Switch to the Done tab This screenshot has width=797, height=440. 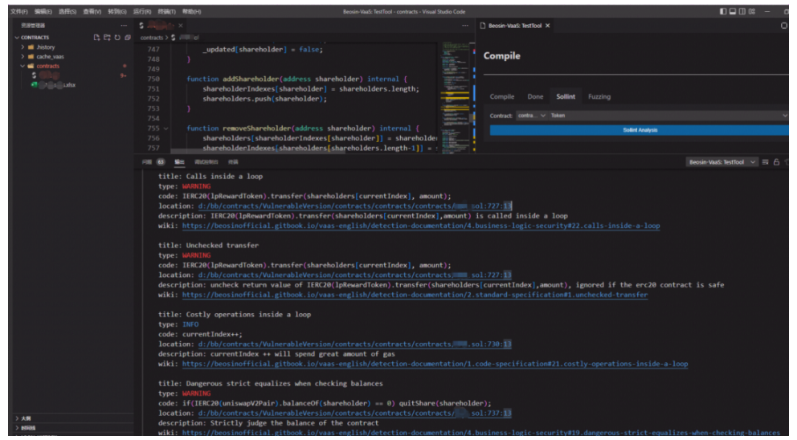click(x=535, y=97)
